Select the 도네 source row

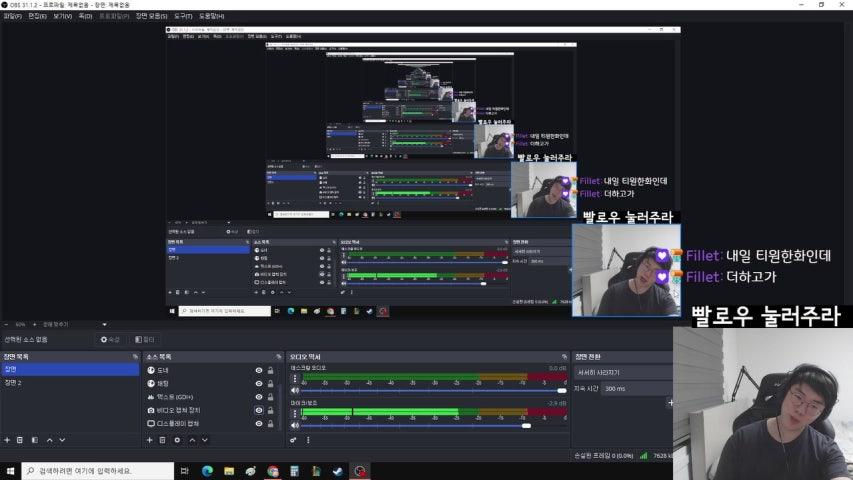[211, 370]
